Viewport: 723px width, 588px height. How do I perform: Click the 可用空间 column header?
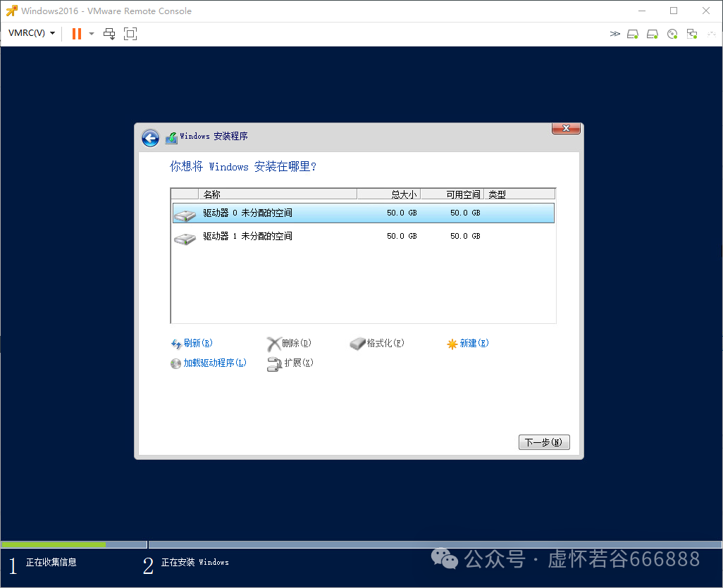pos(452,194)
